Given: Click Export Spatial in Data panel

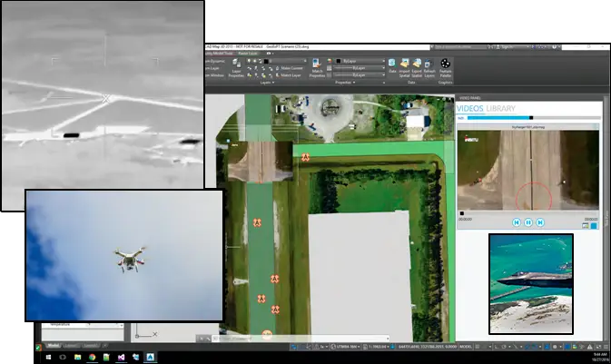Looking at the screenshot, I should 417,68.
